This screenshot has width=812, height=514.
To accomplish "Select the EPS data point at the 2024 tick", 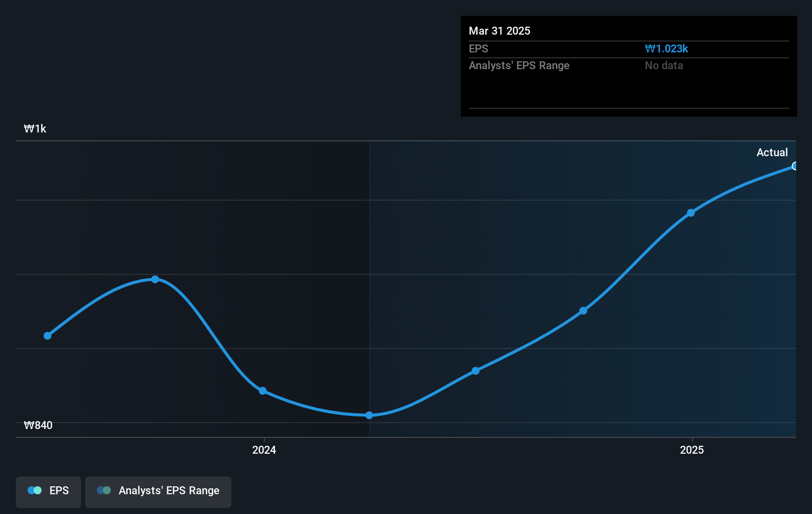I will click(263, 391).
